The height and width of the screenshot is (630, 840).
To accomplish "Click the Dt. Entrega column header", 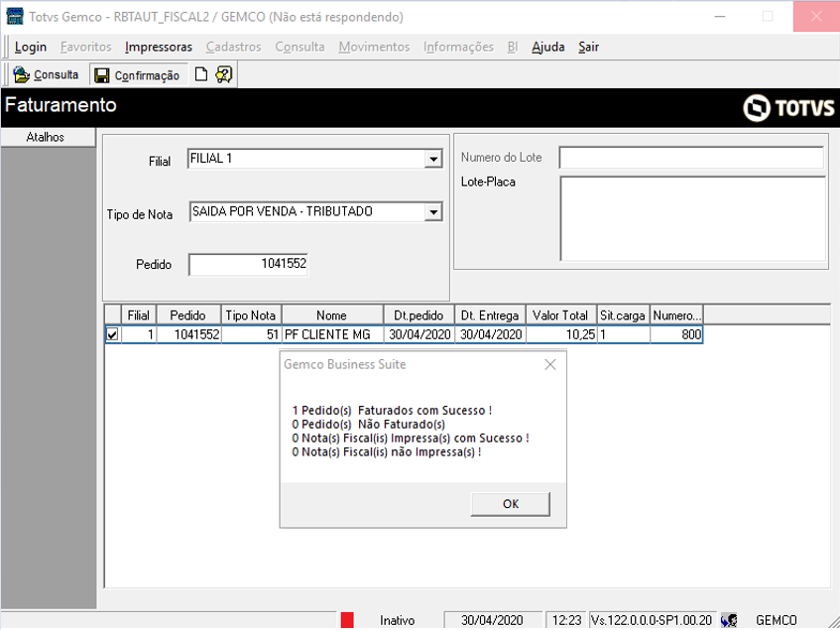I will [490, 315].
